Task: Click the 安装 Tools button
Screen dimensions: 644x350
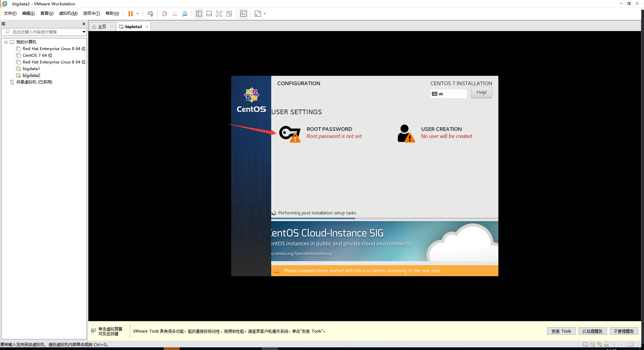Action: [561, 331]
